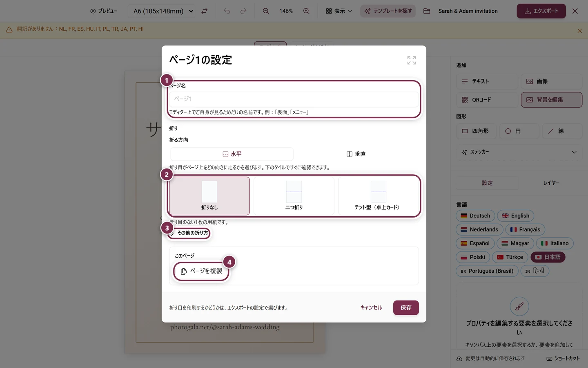Select the Français language chip
This screenshot has width=588, height=368.
click(525, 230)
